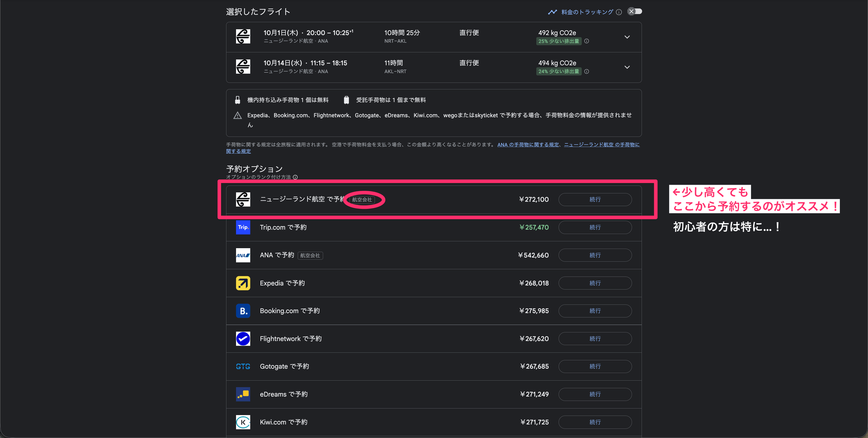Image resolution: width=868 pixels, height=438 pixels.
Task: Click the info icon beside オプションのランク付け方法
Action: pos(295,177)
